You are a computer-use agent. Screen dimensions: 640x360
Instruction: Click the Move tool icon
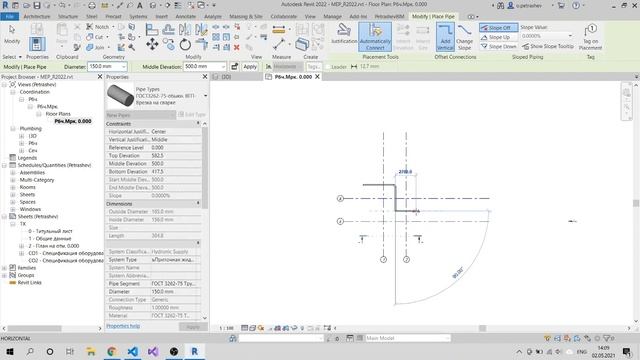(152, 44)
